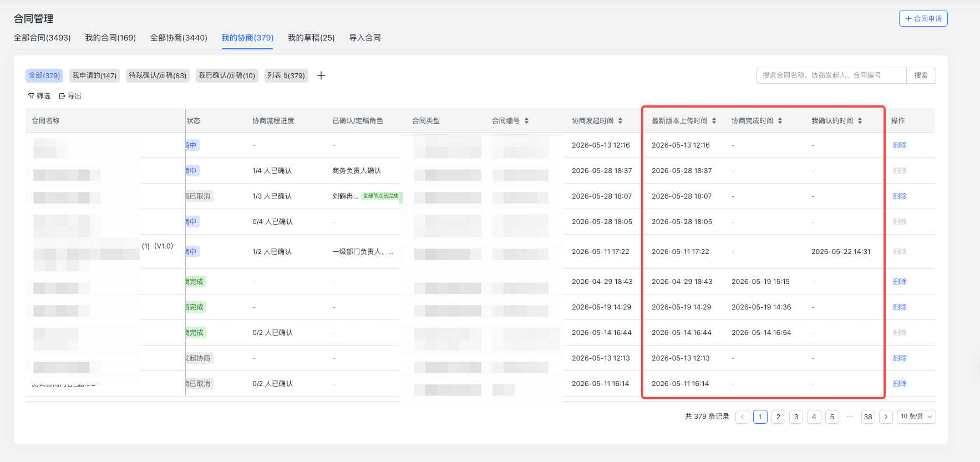Image resolution: width=980 pixels, height=462 pixels.
Task: Click the 0/4 人已确认 progress cell
Action: (x=272, y=222)
